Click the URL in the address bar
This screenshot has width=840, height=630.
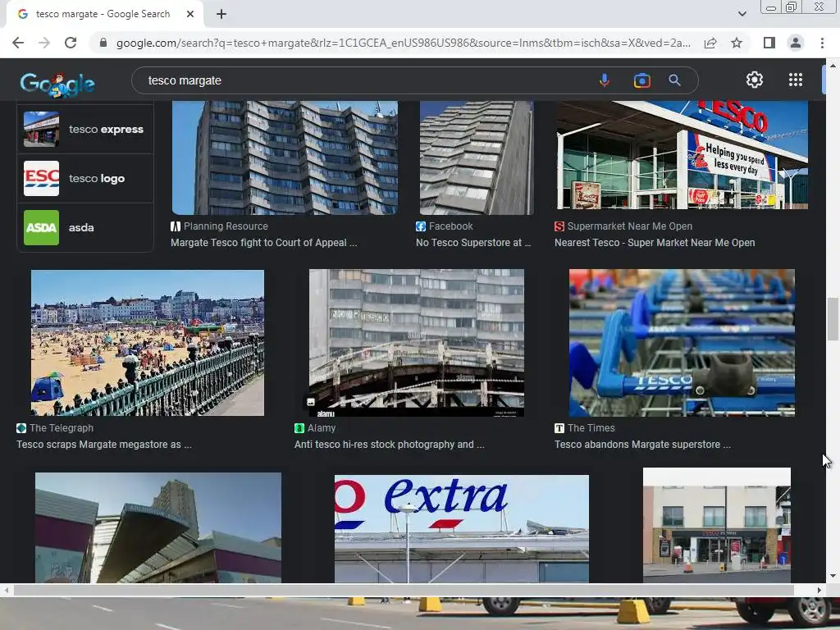coord(404,43)
